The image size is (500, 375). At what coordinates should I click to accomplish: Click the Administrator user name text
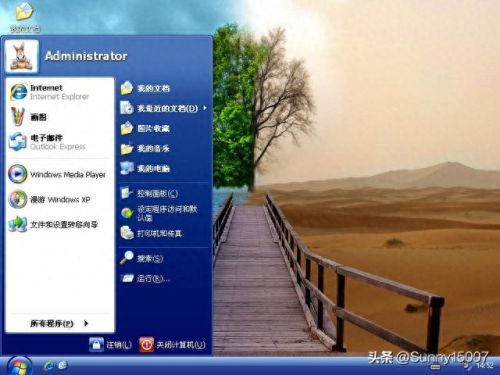click(x=86, y=56)
